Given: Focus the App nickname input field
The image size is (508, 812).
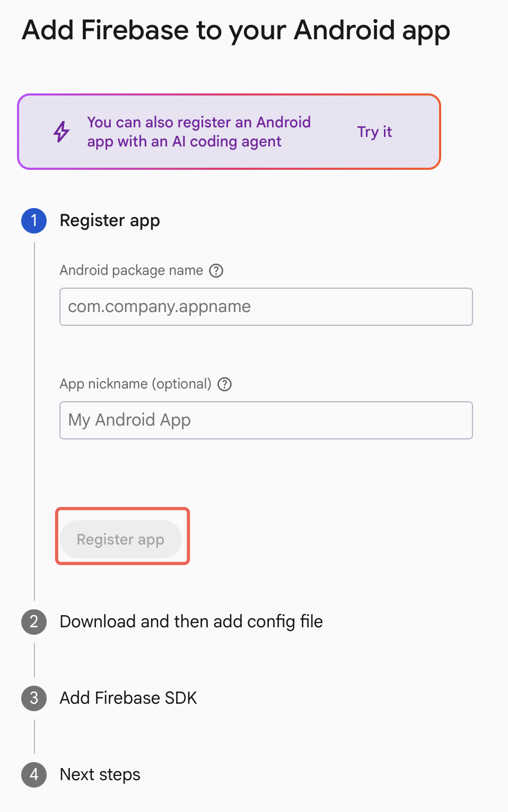Looking at the screenshot, I should click(266, 420).
